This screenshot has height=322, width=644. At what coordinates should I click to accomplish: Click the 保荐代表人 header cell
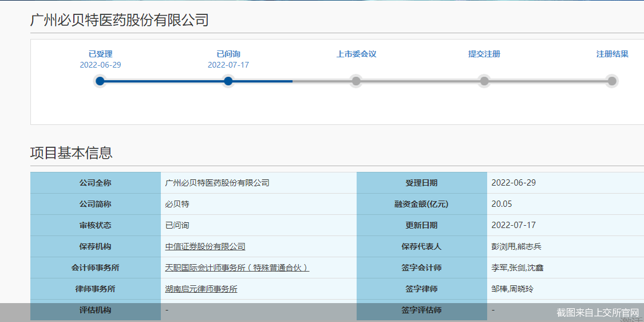[x=422, y=247]
